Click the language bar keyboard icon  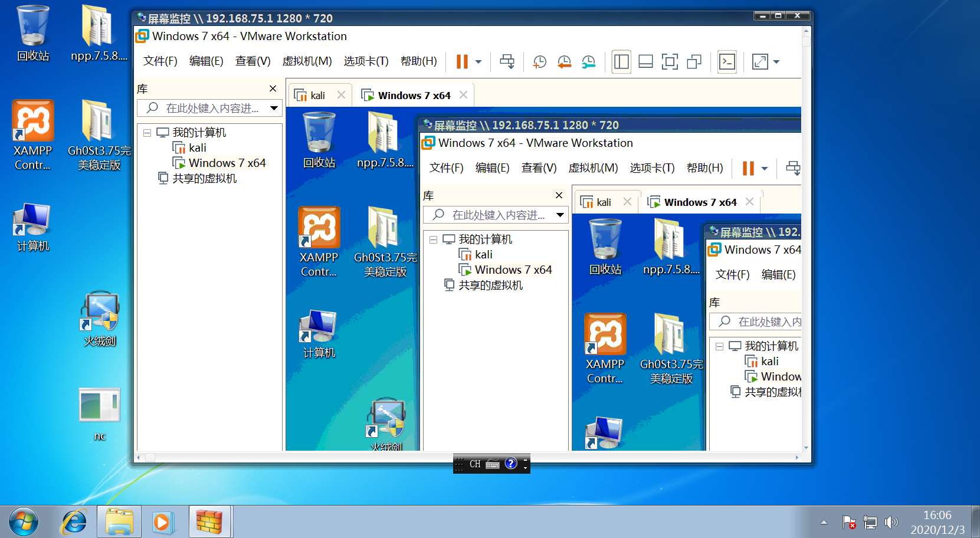coord(493,464)
